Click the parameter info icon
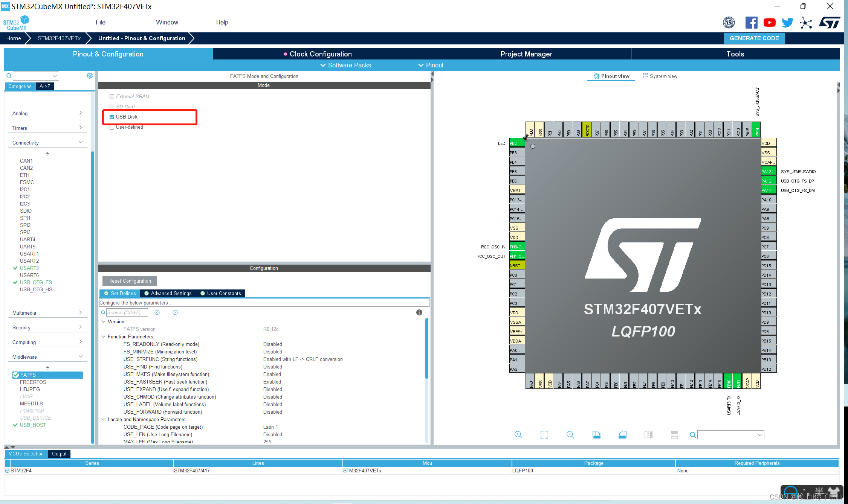This screenshot has width=848, height=504. (419, 312)
